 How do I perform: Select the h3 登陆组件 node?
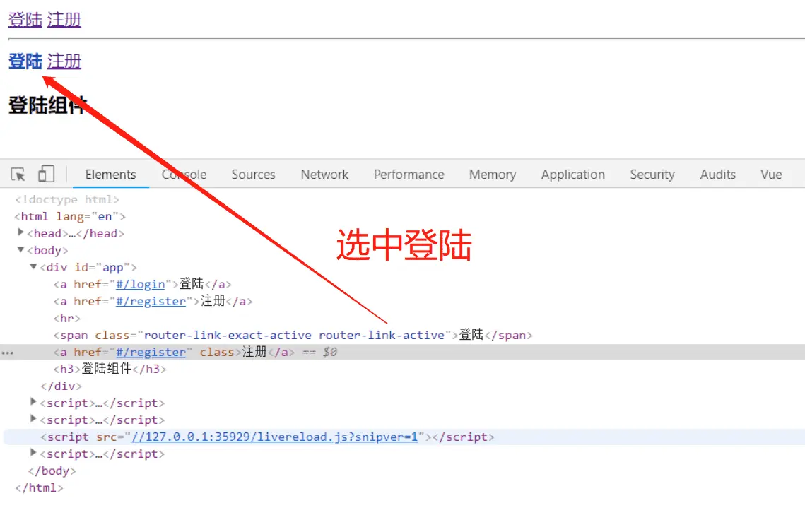tap(110, 369)
